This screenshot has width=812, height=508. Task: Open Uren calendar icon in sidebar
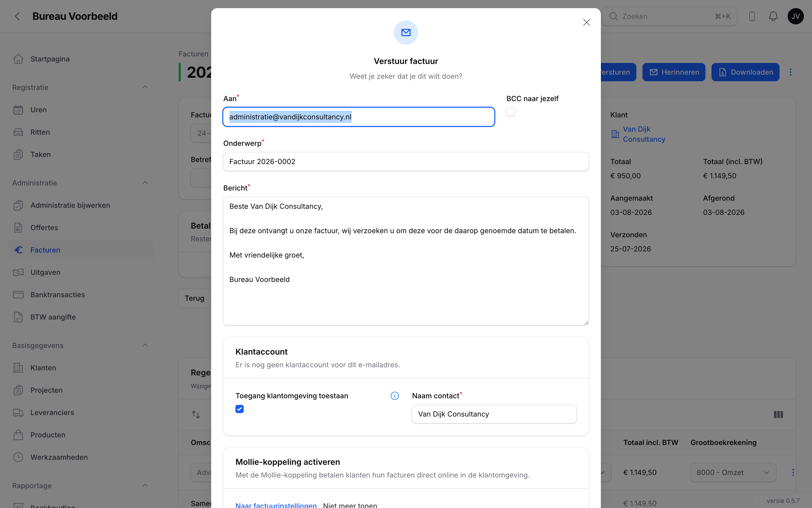pyautogui.click(x=18, y=110)
